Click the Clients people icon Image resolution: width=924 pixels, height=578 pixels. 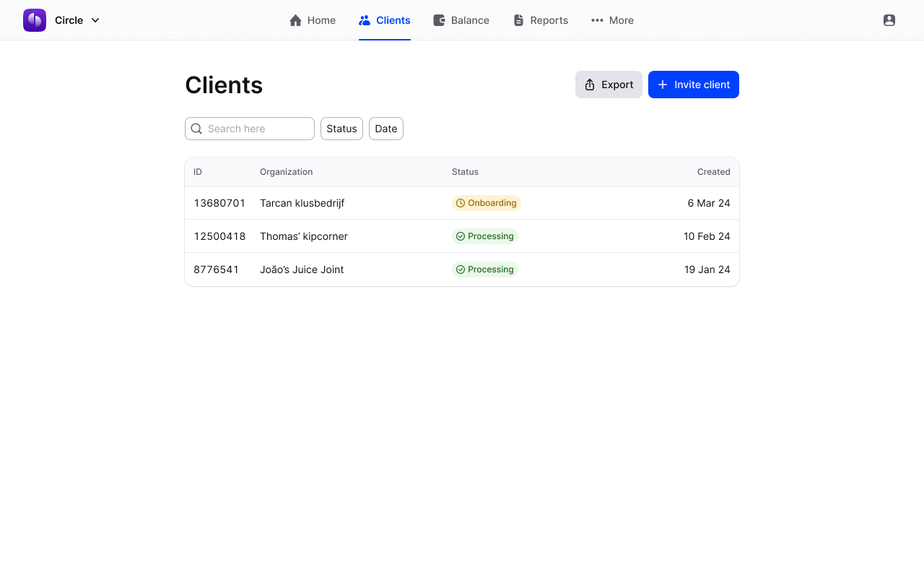tap(365, 20)
